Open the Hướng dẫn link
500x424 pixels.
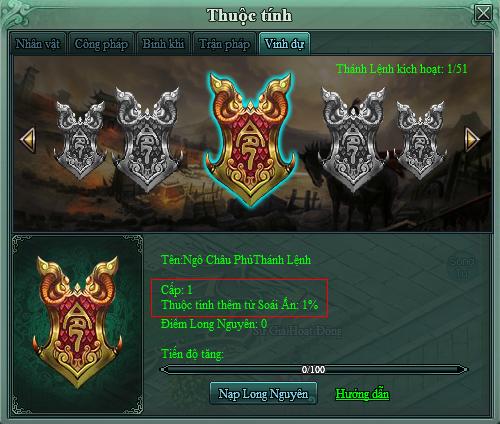[362, 394]
